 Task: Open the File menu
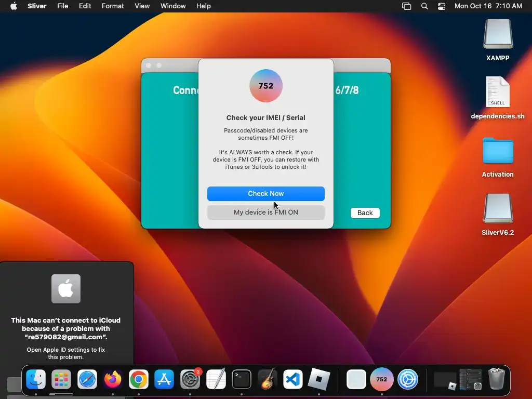[63, 6]
